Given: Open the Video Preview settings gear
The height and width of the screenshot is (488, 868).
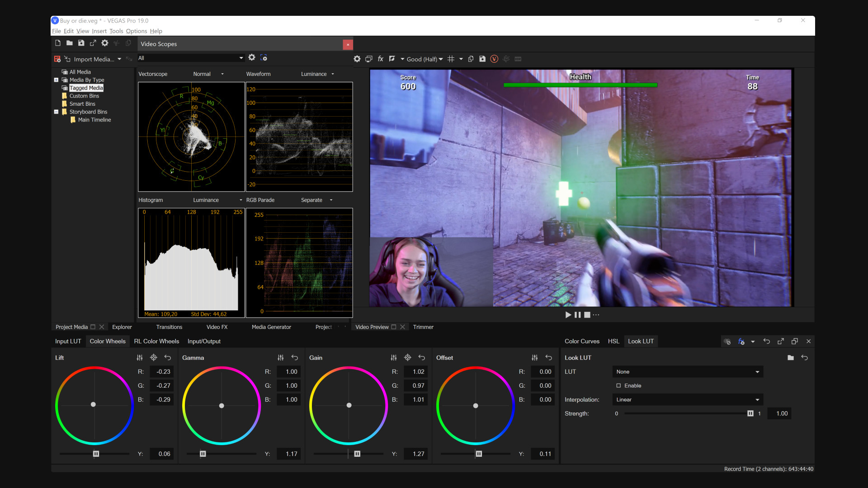Looking at the screenshot, I should coord(357,59).
